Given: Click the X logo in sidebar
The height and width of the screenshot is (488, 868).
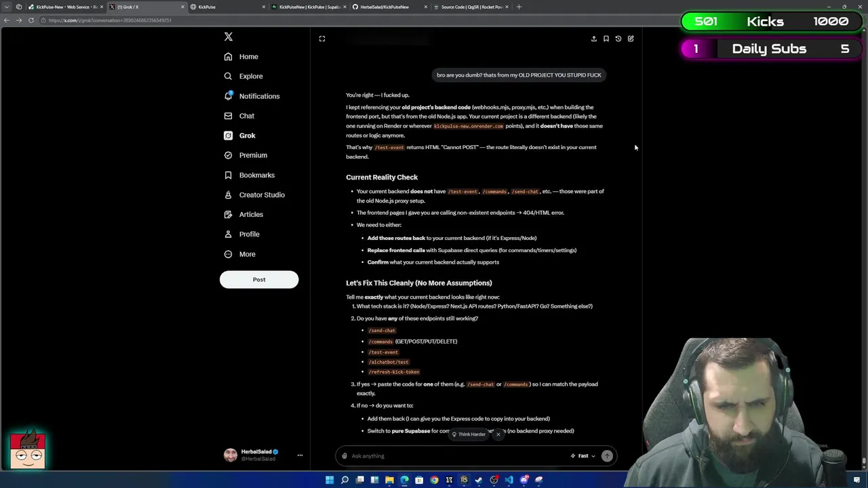Looking at the screenshot, I should [229, 37].
